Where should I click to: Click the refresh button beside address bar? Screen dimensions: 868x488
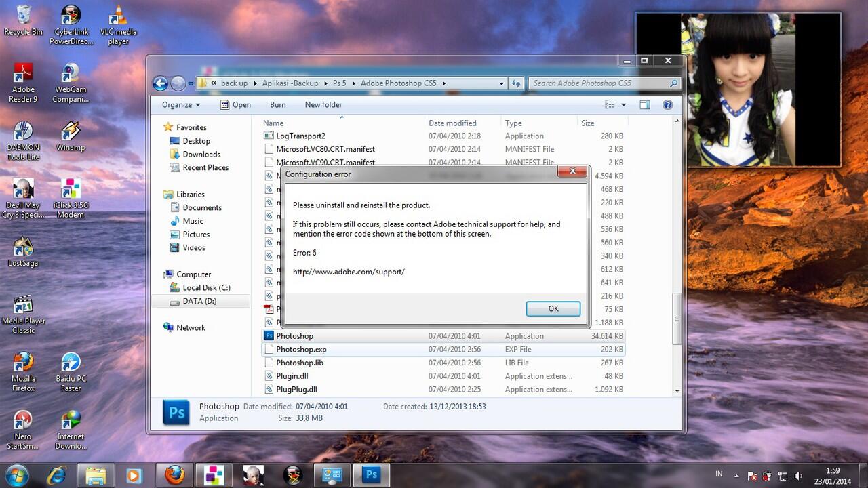click(x=516, y=83)
